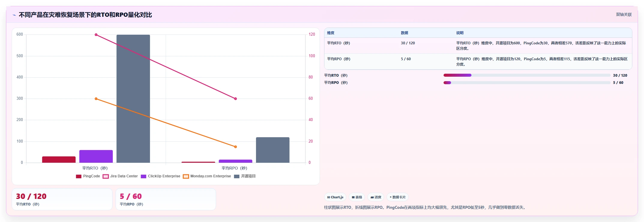Viewport: 644px width, 222px height.
Task: Toggle the Jira Data Center legend item
Action: coord(120,176)
